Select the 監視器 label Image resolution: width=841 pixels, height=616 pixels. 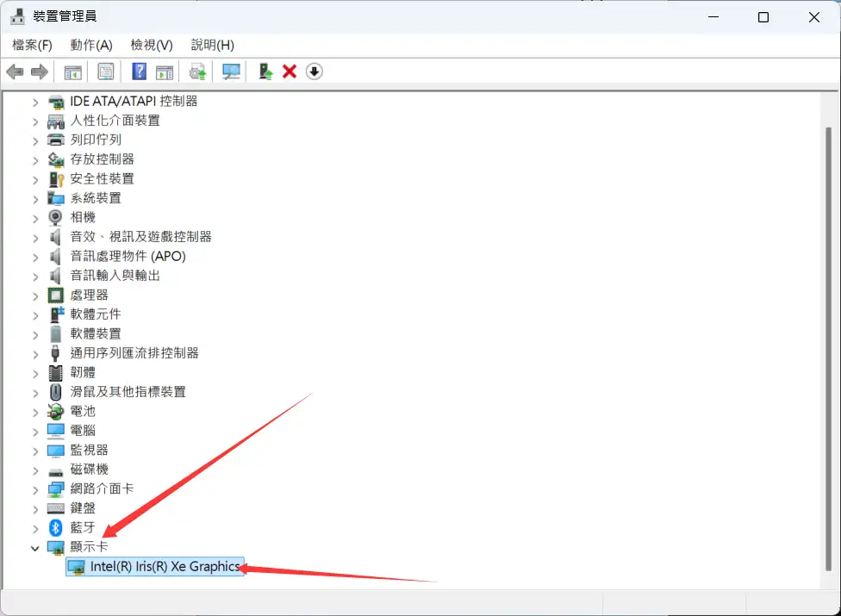pyautogui.click(x=89, y=450)
